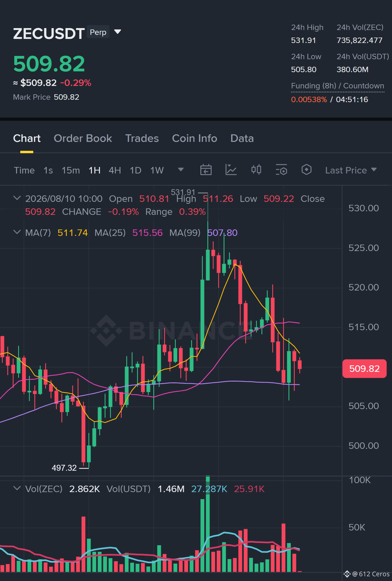The width and height of the screenshot is (392, 581).
Task: Click the volume MA value 27.287K
Action: (x=209, y=489)
